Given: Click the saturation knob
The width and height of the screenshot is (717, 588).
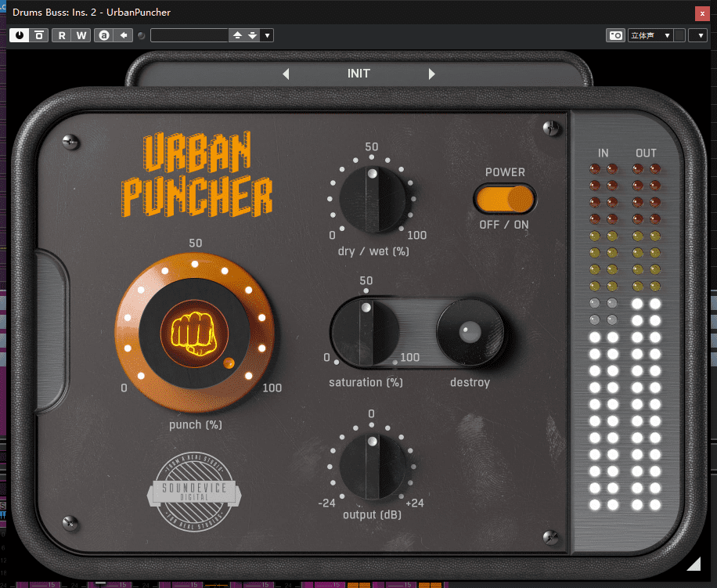Looking at the screenshot, I should [x=366, y=332].
